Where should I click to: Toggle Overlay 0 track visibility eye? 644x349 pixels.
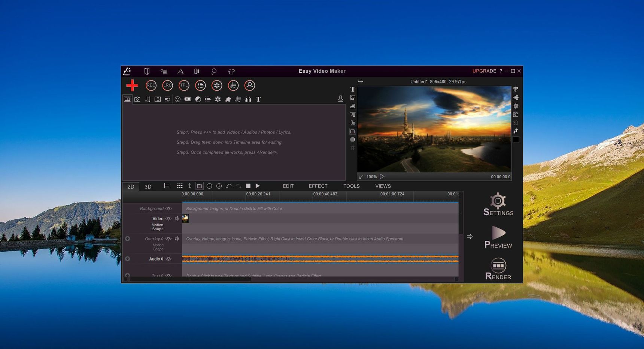(168, 239)
